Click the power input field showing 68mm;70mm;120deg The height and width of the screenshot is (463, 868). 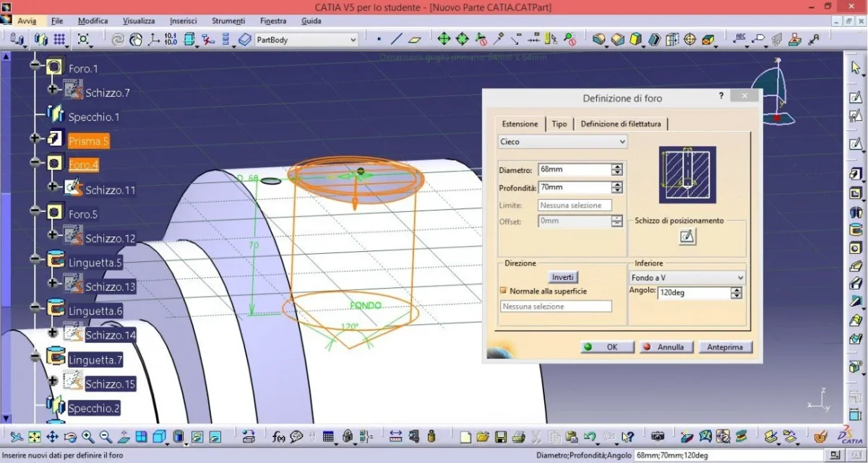point(730,456)
